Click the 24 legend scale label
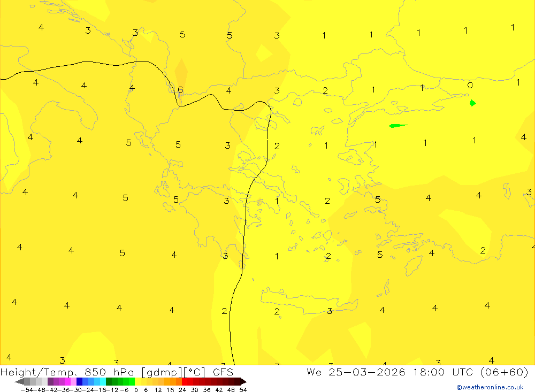 click(x=182, y=390)
